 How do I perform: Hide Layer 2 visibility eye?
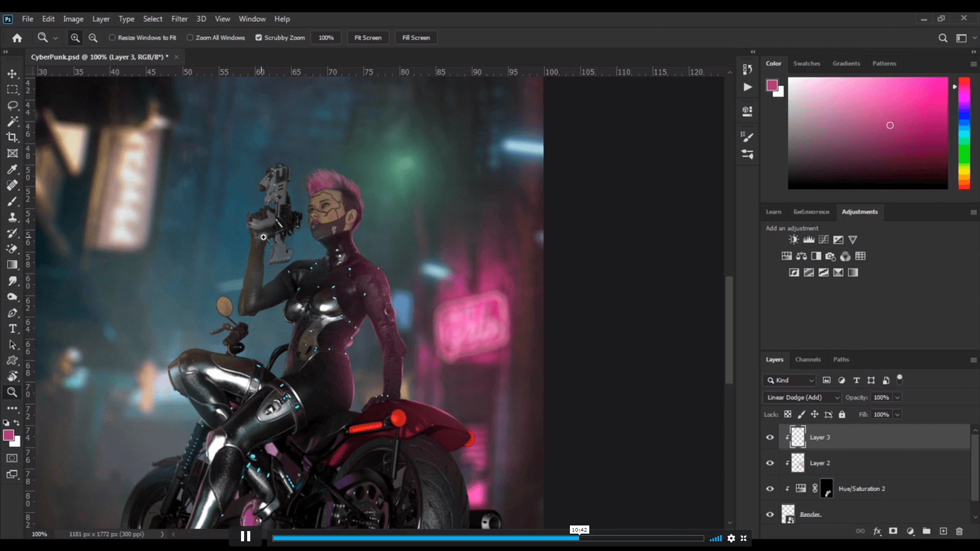coord(770,463)
